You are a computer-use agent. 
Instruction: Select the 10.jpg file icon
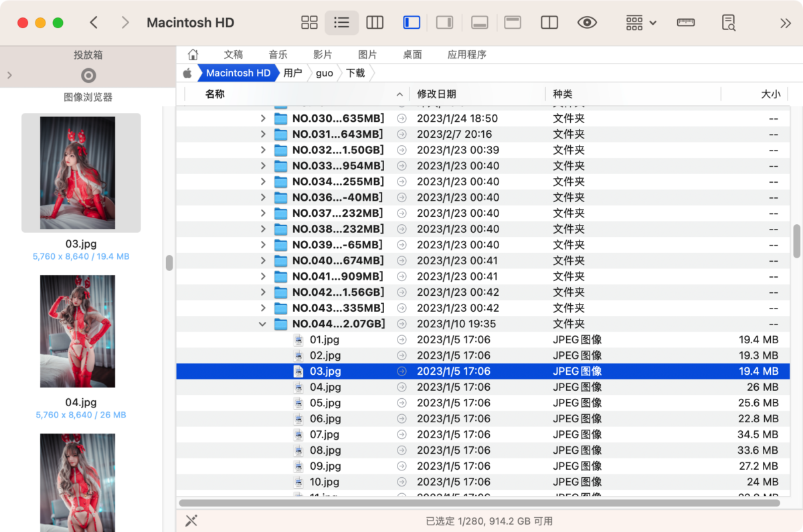click(x=298, y=482)
